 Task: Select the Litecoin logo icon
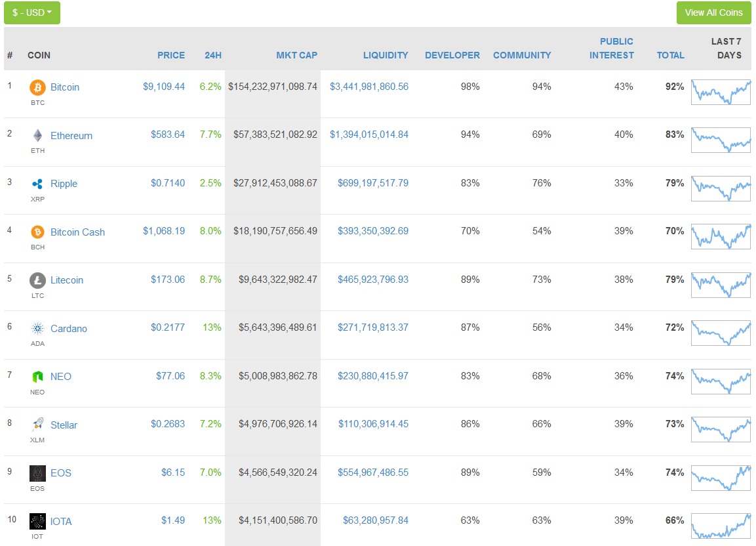[x=37, y=280]
